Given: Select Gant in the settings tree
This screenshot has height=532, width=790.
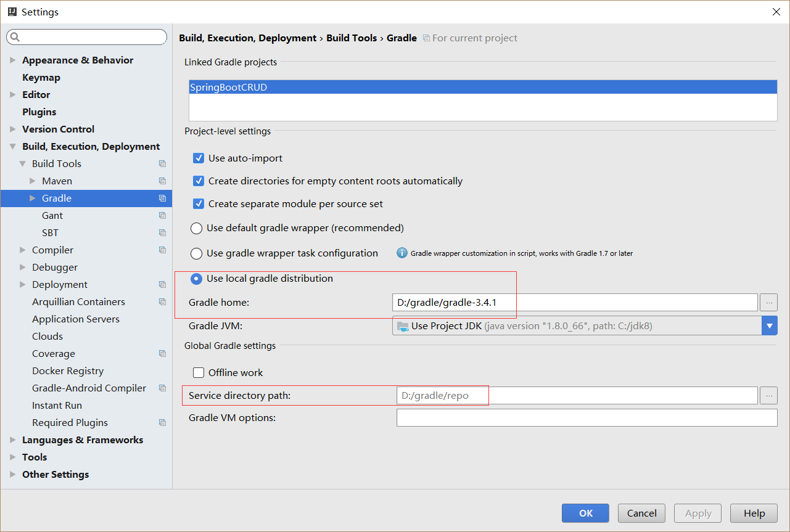Looking at the screenshot, I should pyautogui.click(x=52, y=216).
